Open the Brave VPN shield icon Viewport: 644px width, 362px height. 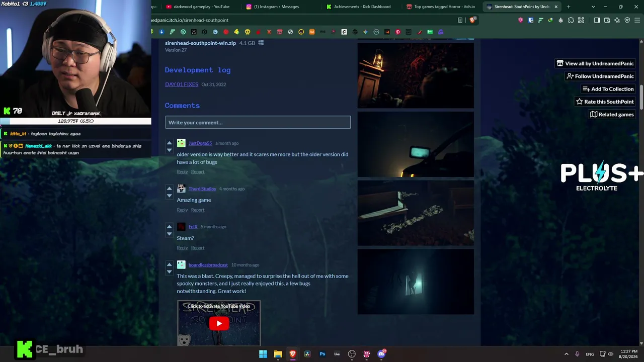(627, 20)
